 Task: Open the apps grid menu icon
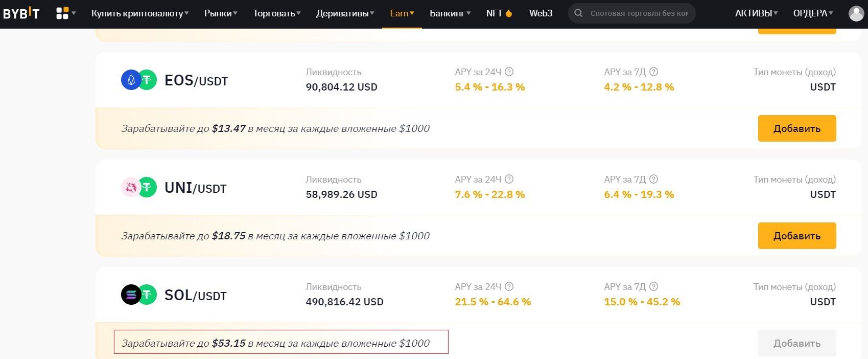tap(62, 13)
